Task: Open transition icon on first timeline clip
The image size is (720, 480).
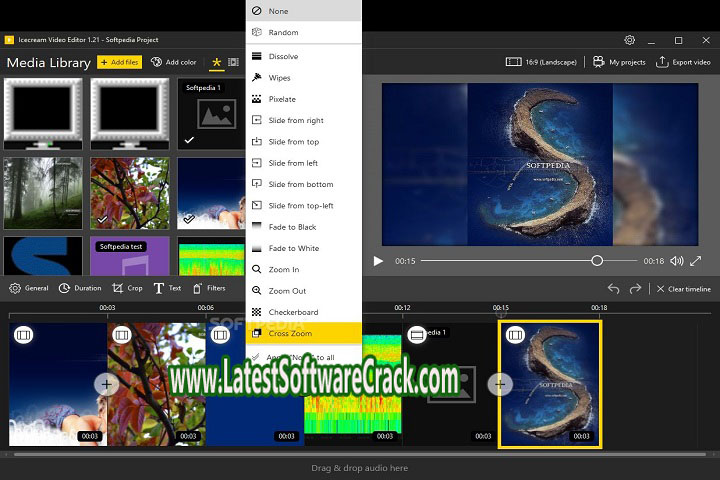Action: pos(23,335)
